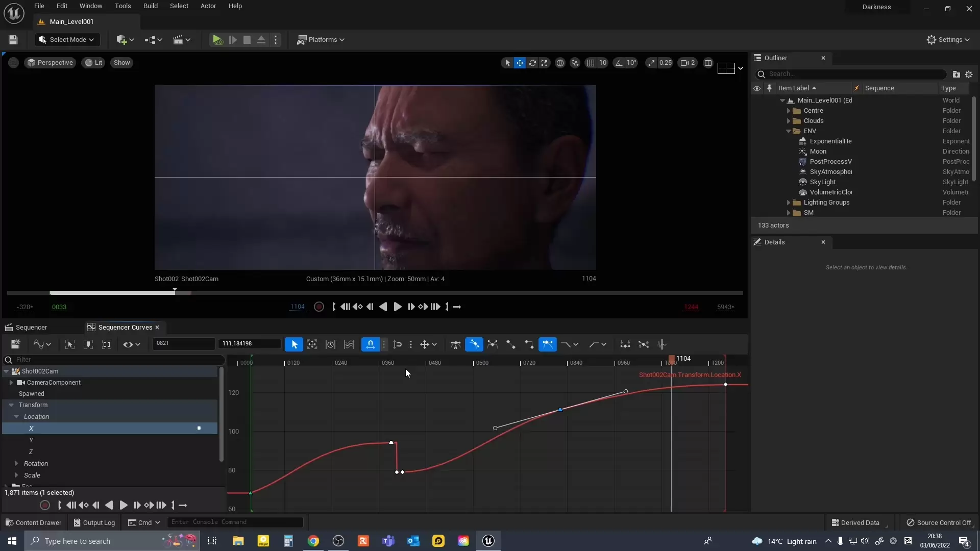Set keys to auto tangent
Viewport: 980px width, 551px height.
(456, 344)
